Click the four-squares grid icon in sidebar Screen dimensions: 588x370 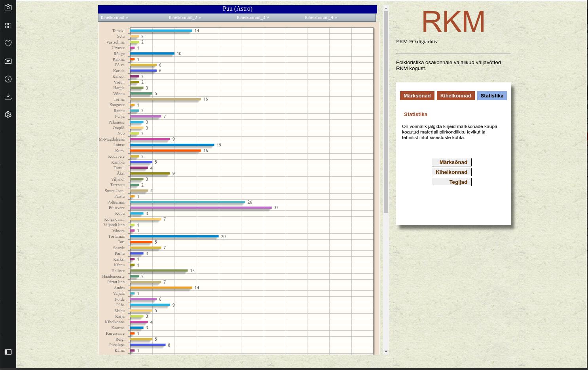pyautogui.click(x=8, y=26)
